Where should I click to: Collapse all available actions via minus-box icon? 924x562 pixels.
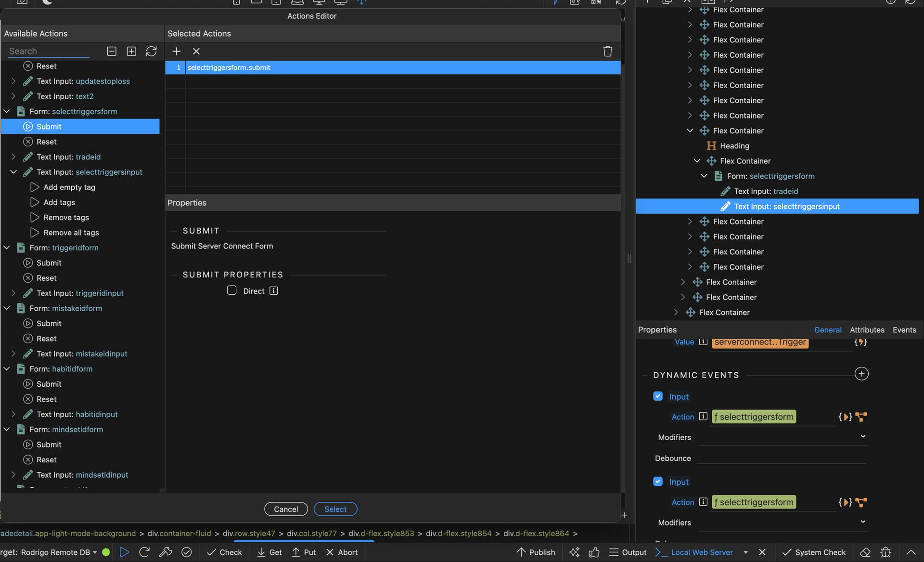pos(112,51)
